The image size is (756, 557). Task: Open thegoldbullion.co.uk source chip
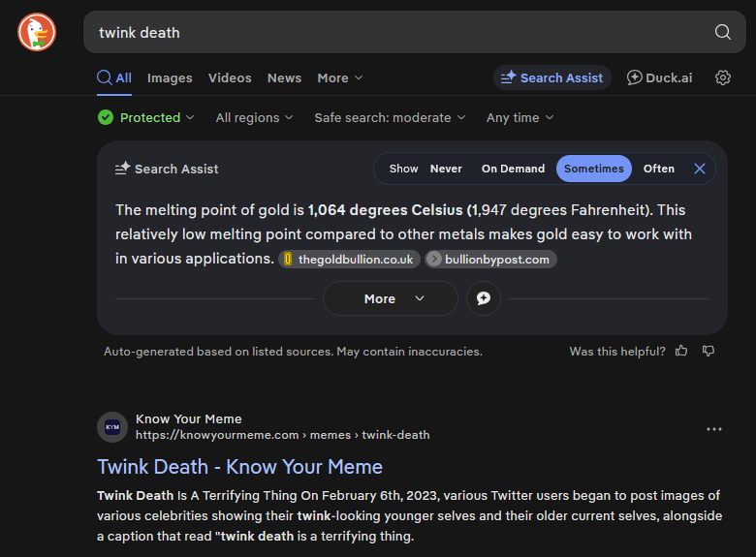point(349,260)
